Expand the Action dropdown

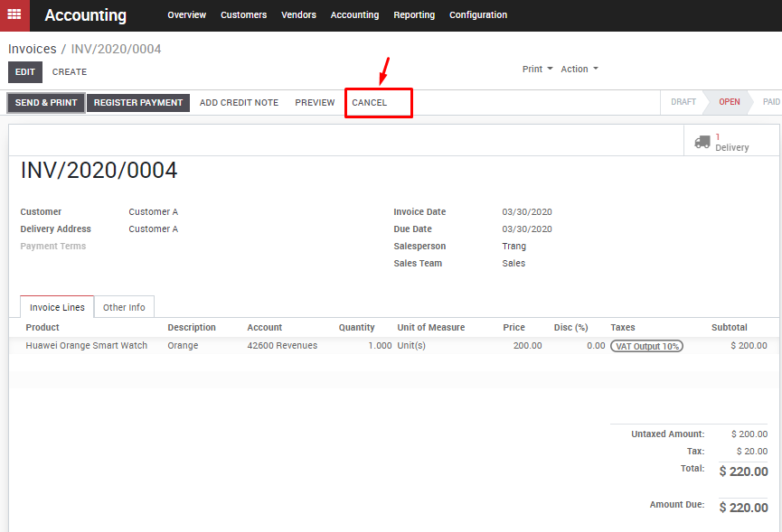click(x=579, y=69)
